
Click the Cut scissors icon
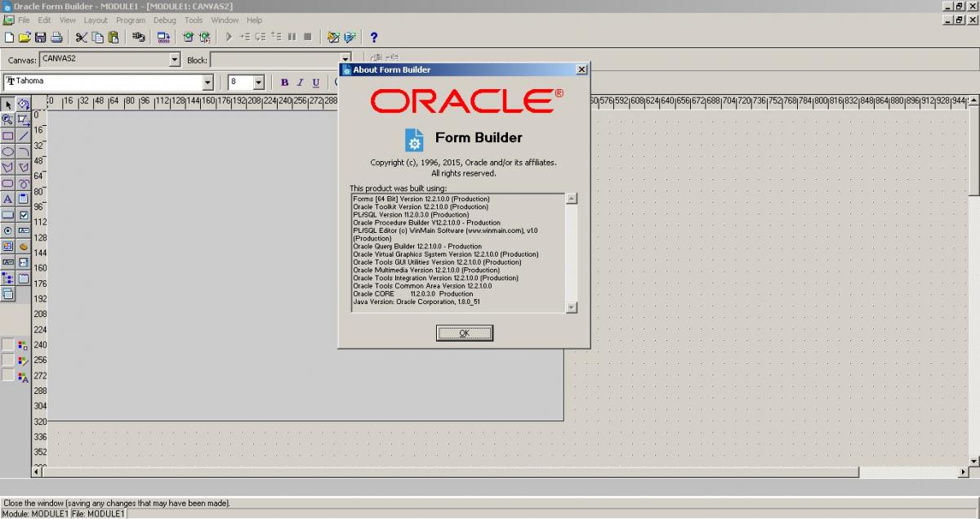[81, 37]
